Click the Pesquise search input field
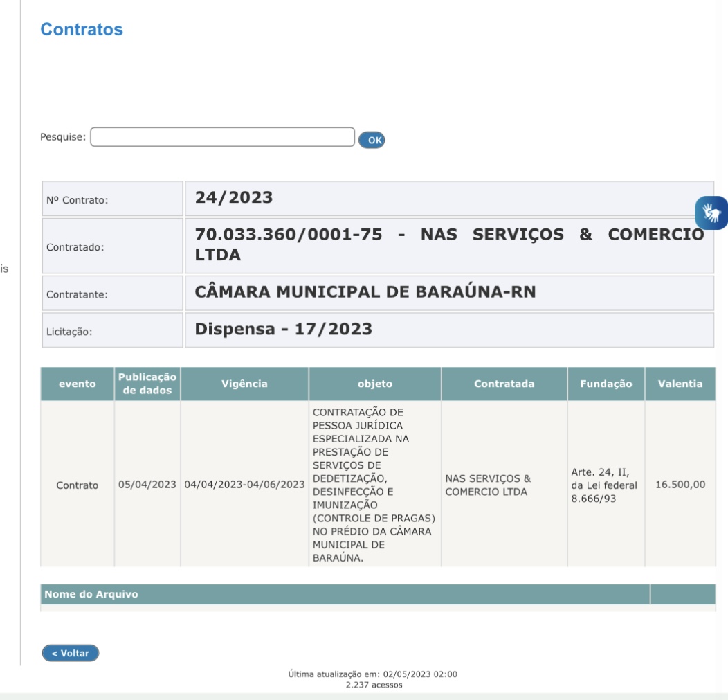This screenshot has height=700, width=728. 222,137
